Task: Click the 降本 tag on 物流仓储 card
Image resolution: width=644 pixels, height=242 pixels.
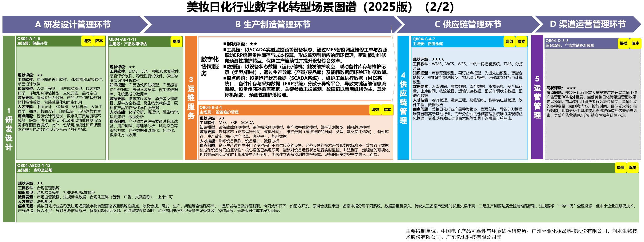Action: (x=521, y=41)
